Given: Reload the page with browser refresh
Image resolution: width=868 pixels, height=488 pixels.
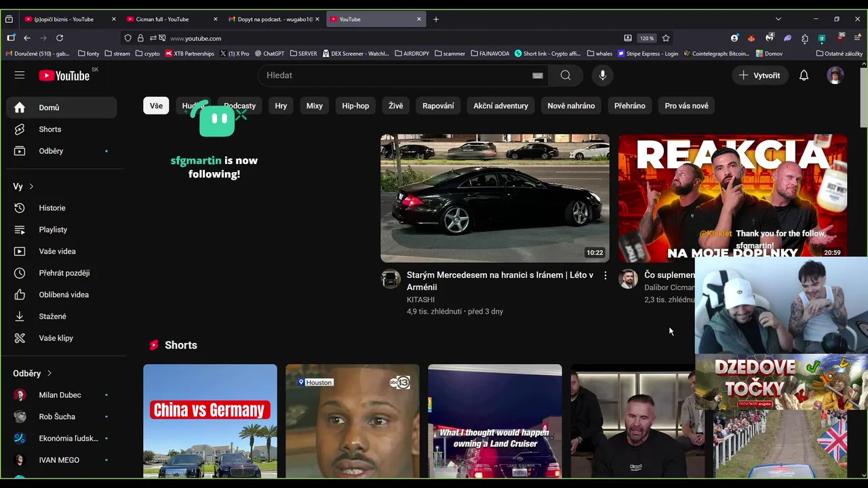Looking at the screenshot, I should click(60, 38).
